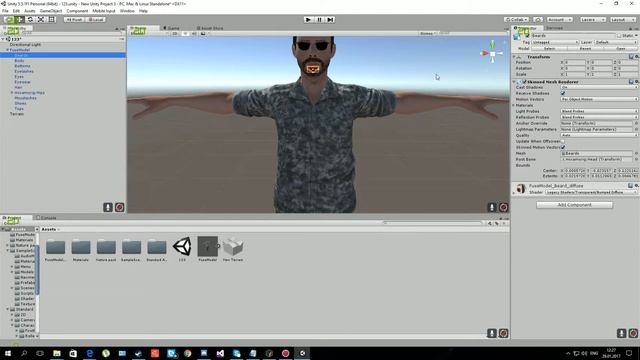Screen dimensions: 640x360
Task: Click the Add Component button
Action: click(574, 205)
